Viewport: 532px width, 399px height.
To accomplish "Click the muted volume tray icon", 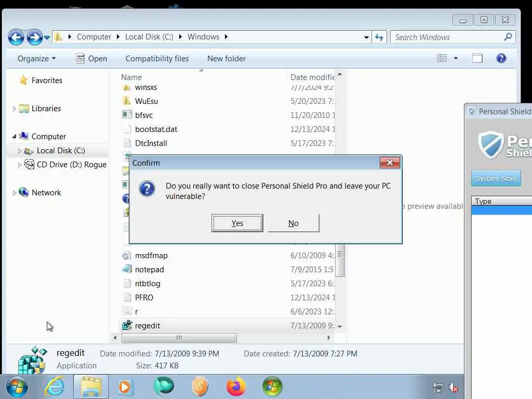I will (x=453, y=387).
